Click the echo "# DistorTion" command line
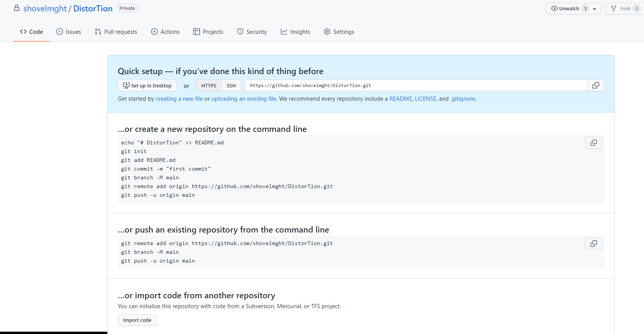This screenshot has height=334, width=644. pos(172,142)
